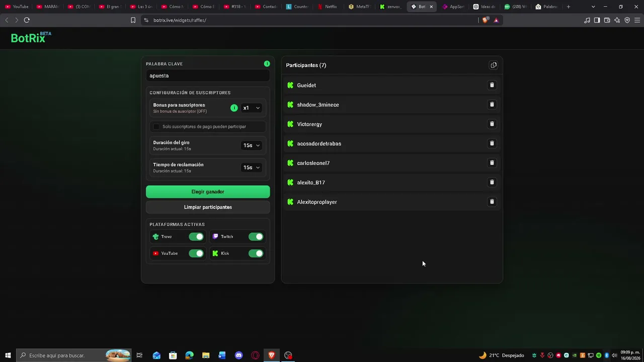Toggle the Trovo platform switch
This screenshot has width=644, height=362.
[196, 237]
